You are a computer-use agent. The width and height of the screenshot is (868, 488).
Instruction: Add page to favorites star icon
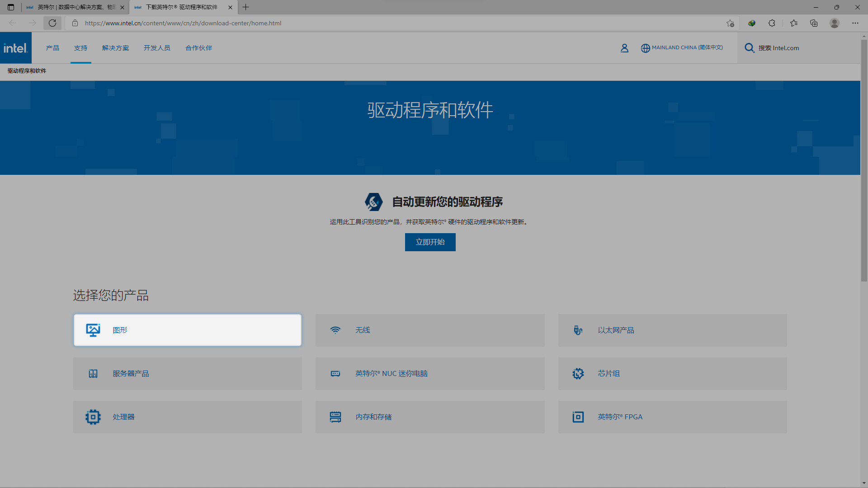coord(730,23)
